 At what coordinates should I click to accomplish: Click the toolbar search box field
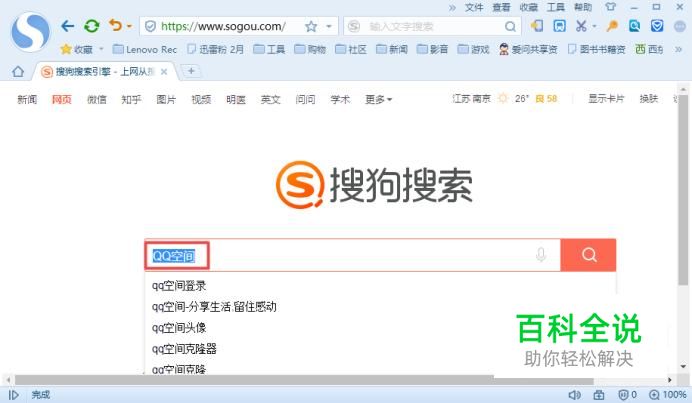click(432, 26)
